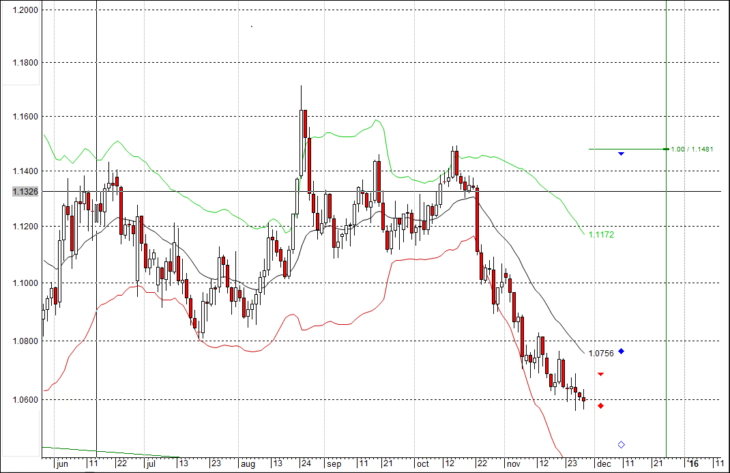Click the red down-triangle marker below 1.0756

(601, 374)
